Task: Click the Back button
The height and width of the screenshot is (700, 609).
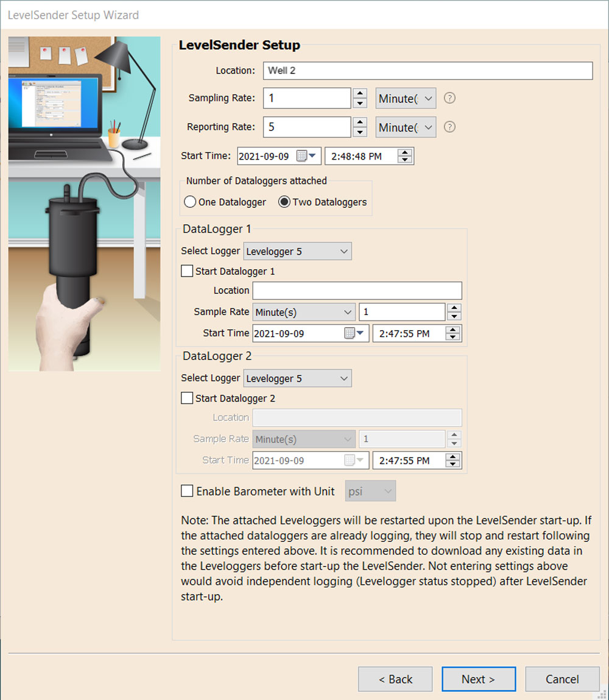Action: click(x=395, y=679)
